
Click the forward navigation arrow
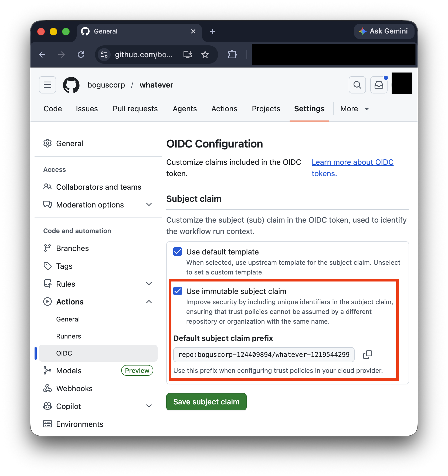pos(62,55)
